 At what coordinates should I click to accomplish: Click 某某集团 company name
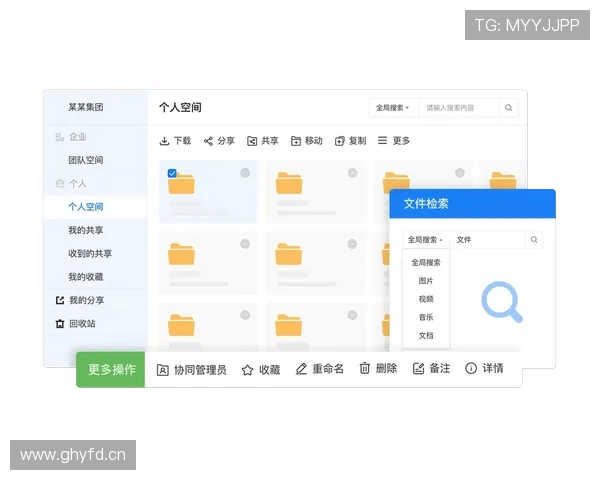86,107
